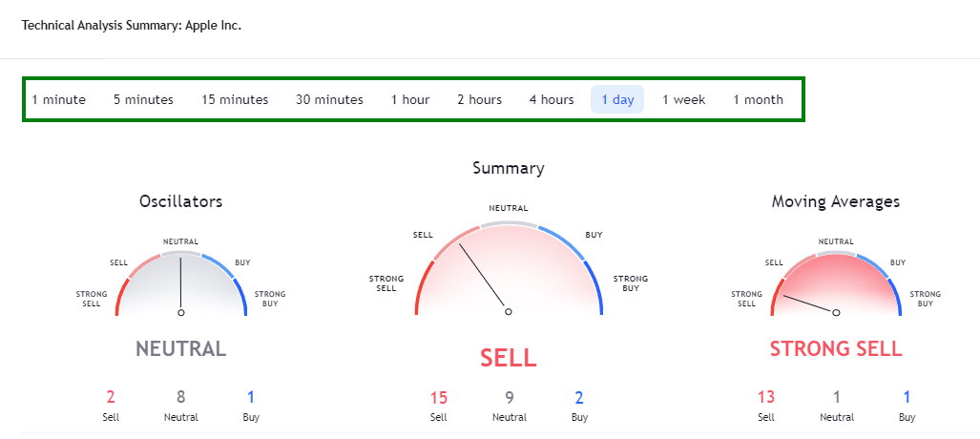Viewport: 980px width, 439px height.
Task: Switch to the 5 minutes interval
Action: 143,99
